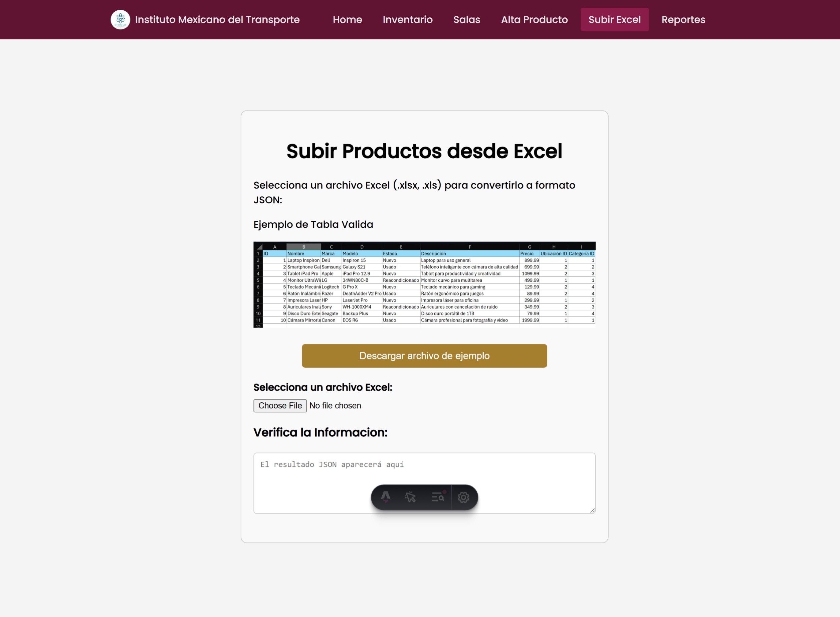Go to the Home page
Screen dimensions: 840x617
[x=347, y=19]
